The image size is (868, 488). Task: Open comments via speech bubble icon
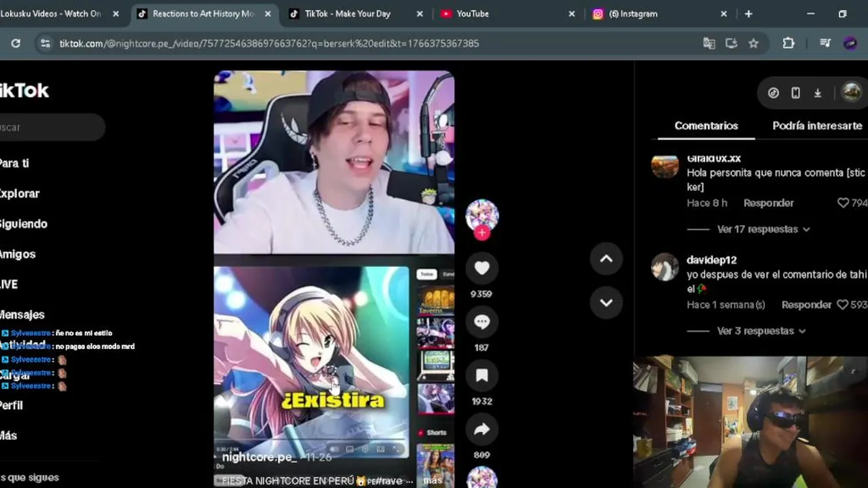coord(481,322)
